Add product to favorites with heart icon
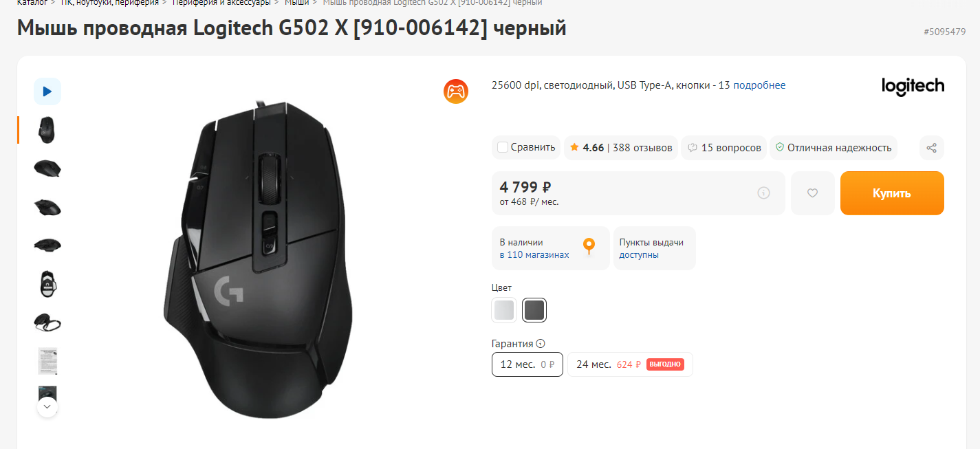This screenshot has width=980, height=449. pos(812,193)
